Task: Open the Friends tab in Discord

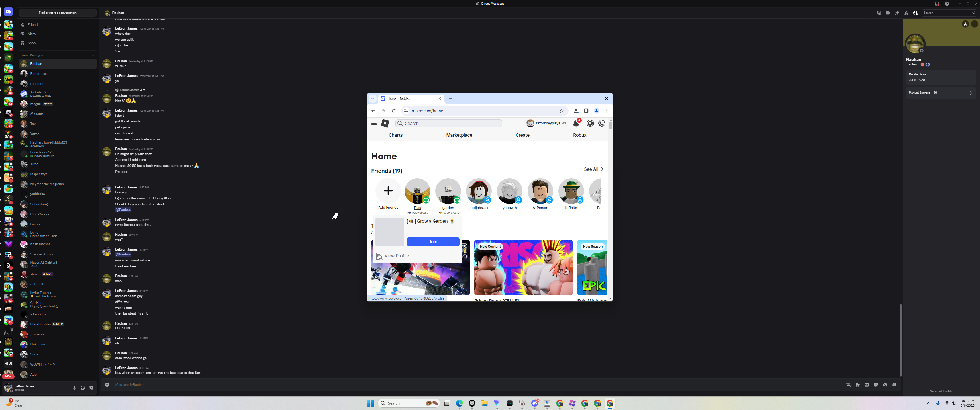Action: tap(58, 25)
